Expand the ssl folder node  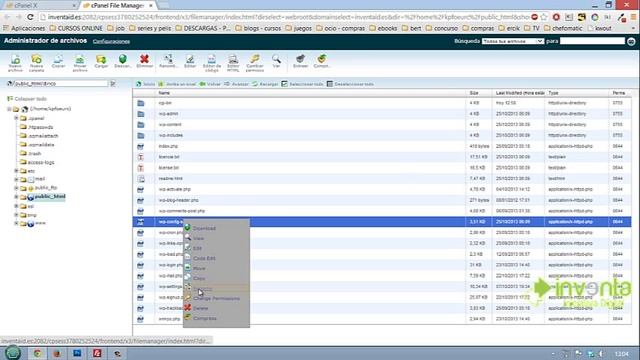click(16, 206)
